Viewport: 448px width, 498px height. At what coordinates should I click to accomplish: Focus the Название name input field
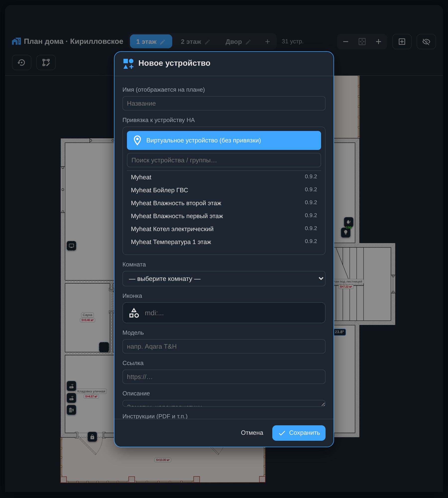pos(224,103)
